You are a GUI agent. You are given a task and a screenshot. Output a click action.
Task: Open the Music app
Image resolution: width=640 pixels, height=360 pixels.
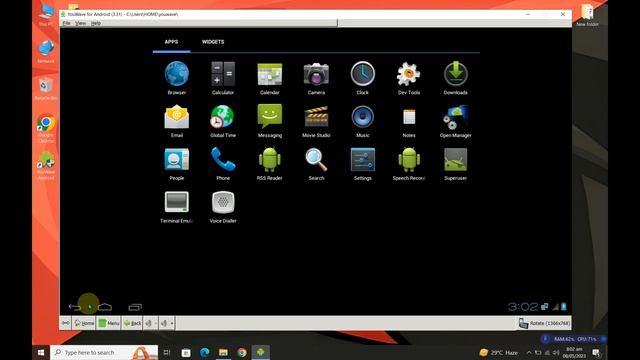coord(362,121)
